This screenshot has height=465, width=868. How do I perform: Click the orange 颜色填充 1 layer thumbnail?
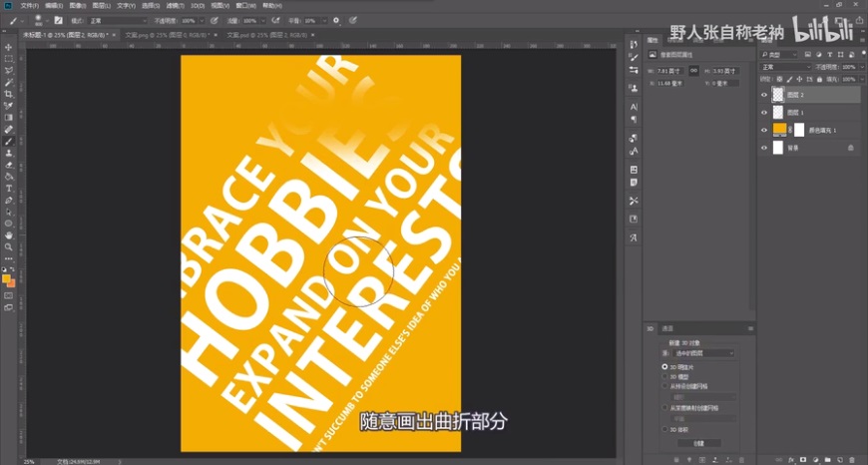(779, 130)
